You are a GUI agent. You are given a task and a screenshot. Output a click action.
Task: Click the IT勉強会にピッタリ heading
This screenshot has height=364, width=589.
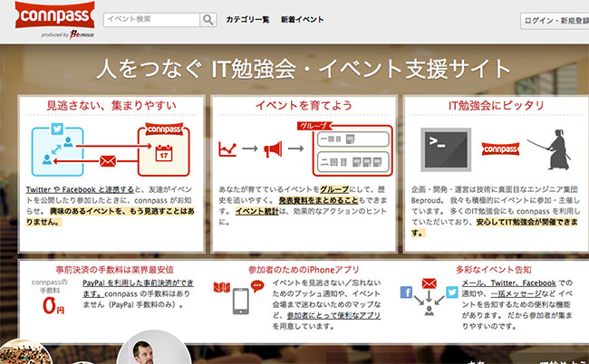[497, 105]
